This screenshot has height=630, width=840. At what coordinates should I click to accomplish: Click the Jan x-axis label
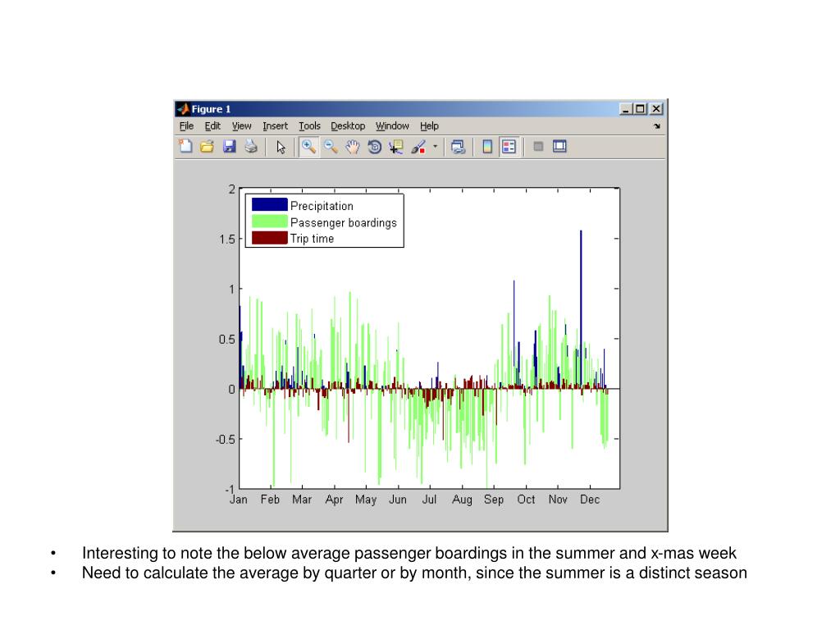click(239, 500)
